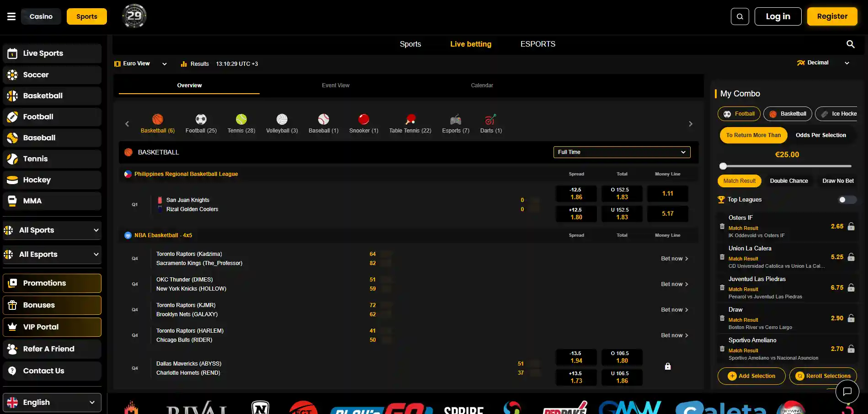Switch to the Live betting tab
The image size is (868, 414).
[471, 44]
